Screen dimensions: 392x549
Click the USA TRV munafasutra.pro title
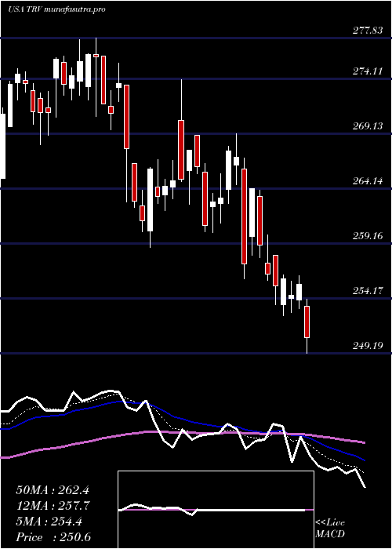coord(56,9)
